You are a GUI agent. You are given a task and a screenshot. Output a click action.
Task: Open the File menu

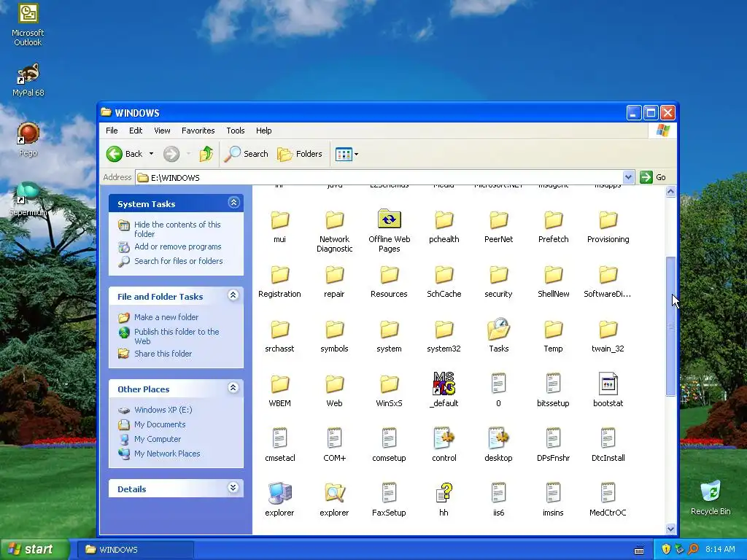(x=112, y=131)
